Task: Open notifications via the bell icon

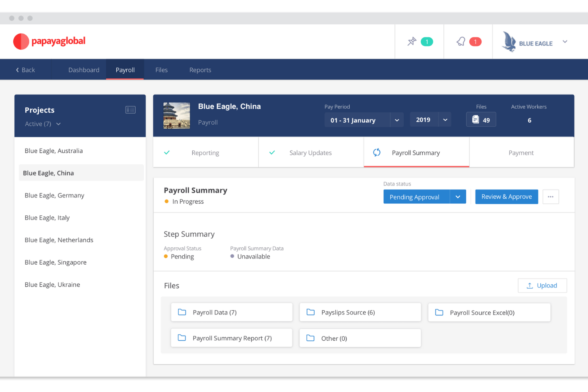Action: tap(461, 41)
